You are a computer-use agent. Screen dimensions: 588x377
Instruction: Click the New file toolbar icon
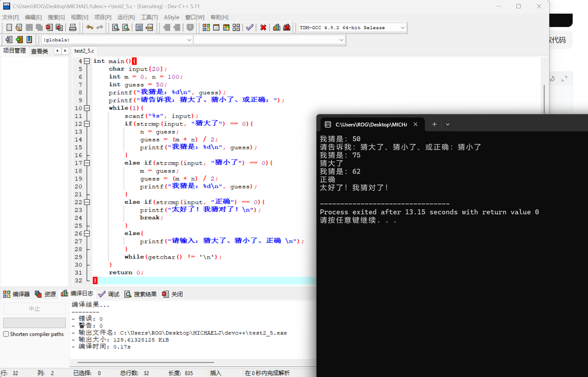click(x=9, y=28)
